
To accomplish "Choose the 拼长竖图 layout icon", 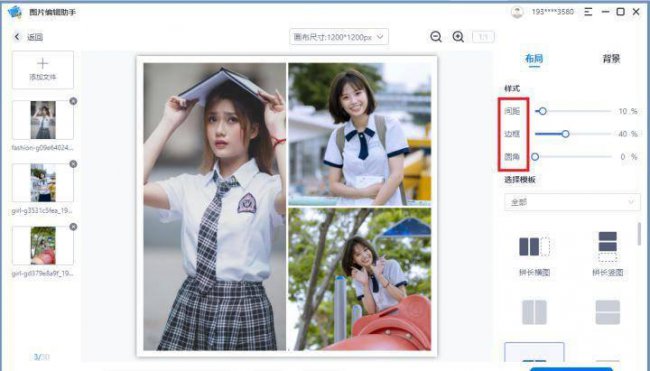I will click(608, 247).
